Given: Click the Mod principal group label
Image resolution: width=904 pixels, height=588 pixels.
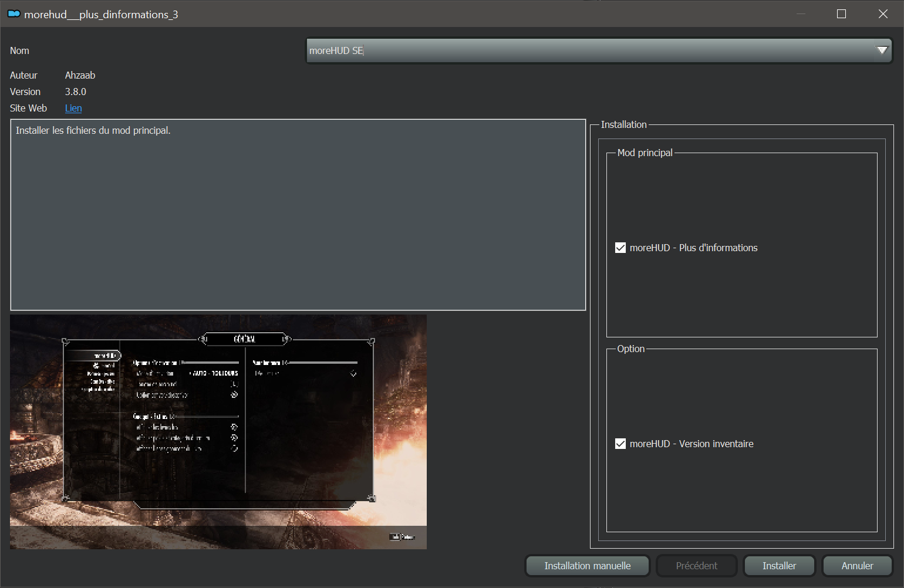Looking at the screenshot, I should [x=645, y=153].
